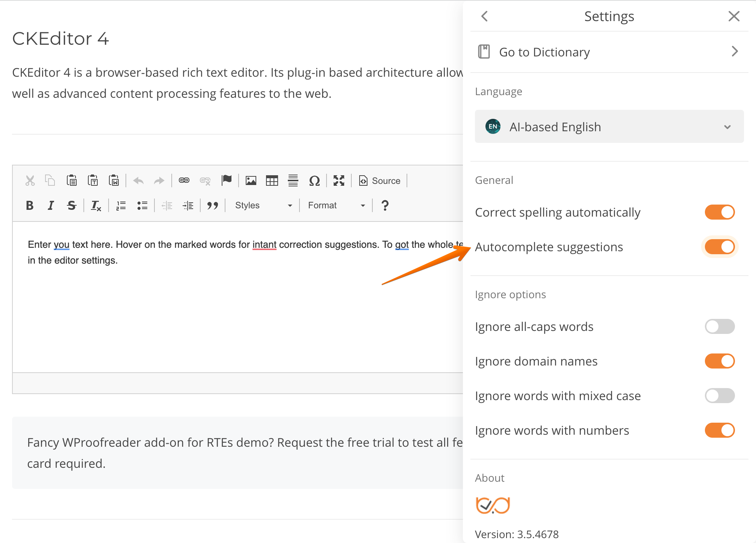Click the Maximize editor icon

click(339, 181)
